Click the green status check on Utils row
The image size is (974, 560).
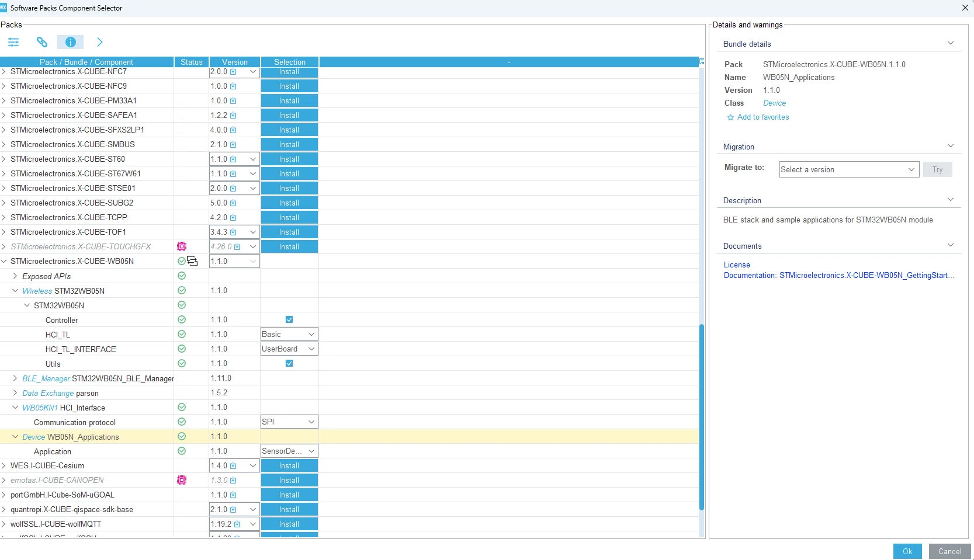pos(182,363)
